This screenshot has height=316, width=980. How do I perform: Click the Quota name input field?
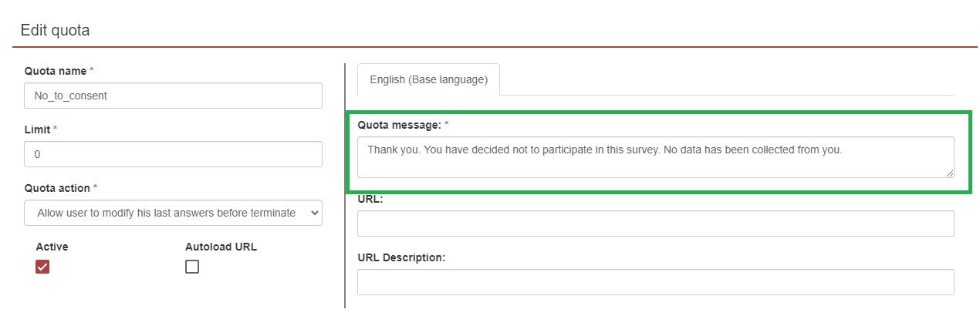pyautogui.click(x=173, y=96)
